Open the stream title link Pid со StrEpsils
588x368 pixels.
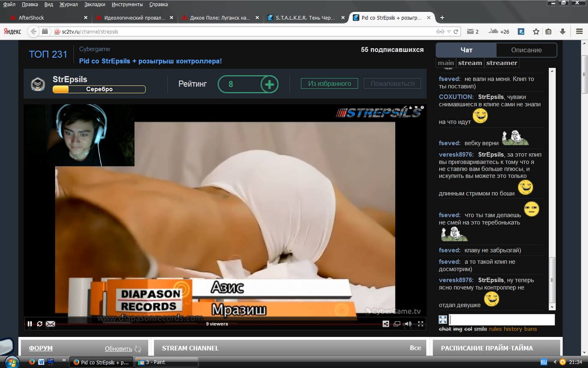coord(150,61)
